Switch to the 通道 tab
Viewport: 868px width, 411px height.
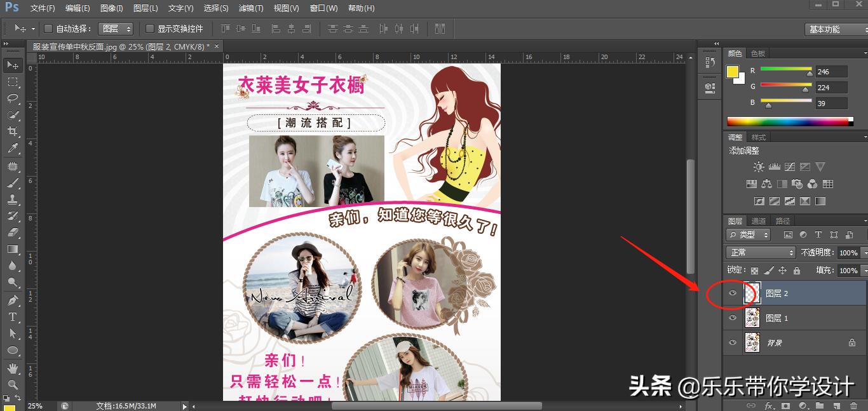pyautogui.click(x=759, y=221)
